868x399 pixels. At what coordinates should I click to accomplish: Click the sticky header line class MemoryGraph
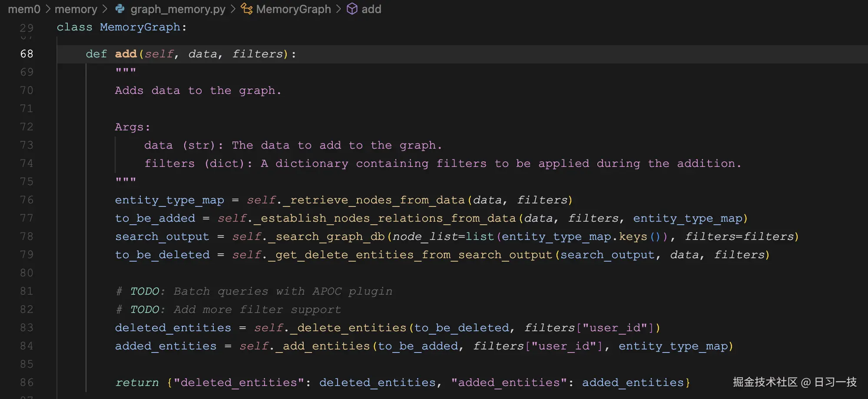pos(122,27)
